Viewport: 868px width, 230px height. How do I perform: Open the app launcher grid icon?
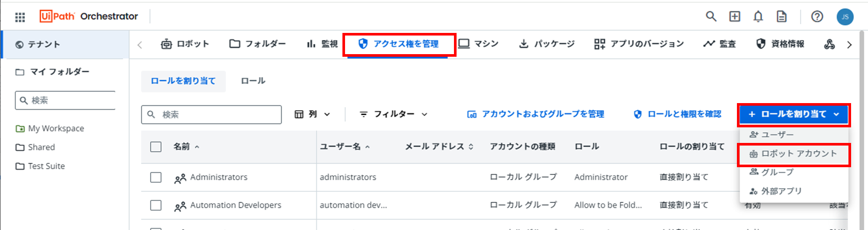pos(20,17)
